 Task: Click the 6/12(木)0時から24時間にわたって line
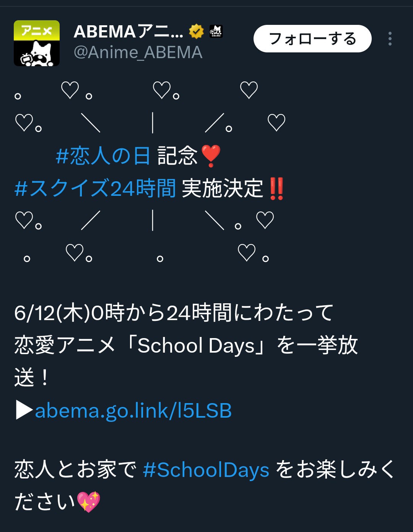[174, 312]
